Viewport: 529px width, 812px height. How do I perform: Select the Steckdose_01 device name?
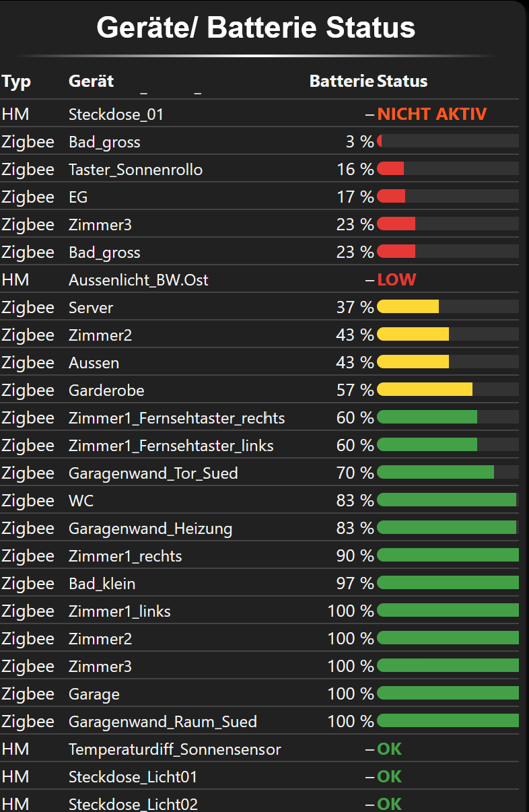coord(116,114)
